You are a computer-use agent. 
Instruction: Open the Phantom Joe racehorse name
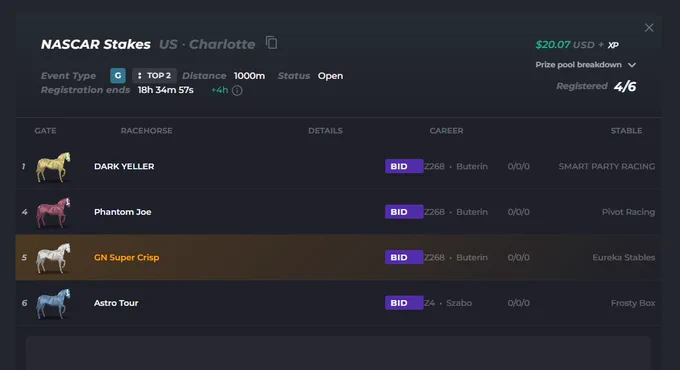(123, 212)
